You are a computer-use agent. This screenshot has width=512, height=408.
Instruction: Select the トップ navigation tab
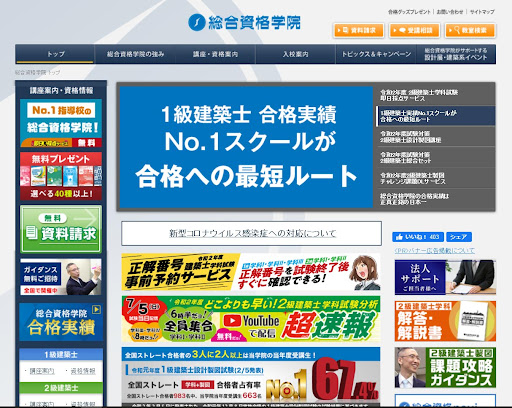coord(55,54)
